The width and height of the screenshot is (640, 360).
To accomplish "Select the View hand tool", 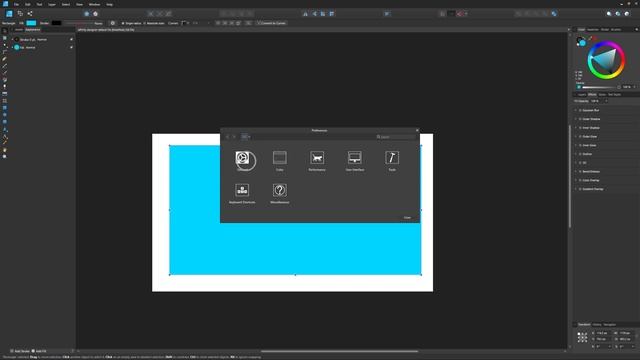I will coord(4,150).
